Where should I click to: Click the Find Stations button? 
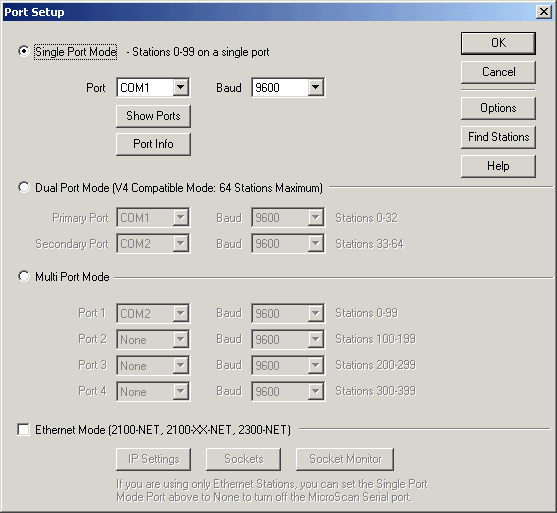(x=498, y=137)
